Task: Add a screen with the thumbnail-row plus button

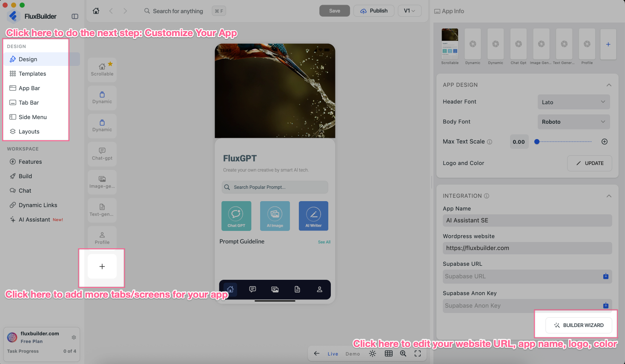Action: click(608, 44)
